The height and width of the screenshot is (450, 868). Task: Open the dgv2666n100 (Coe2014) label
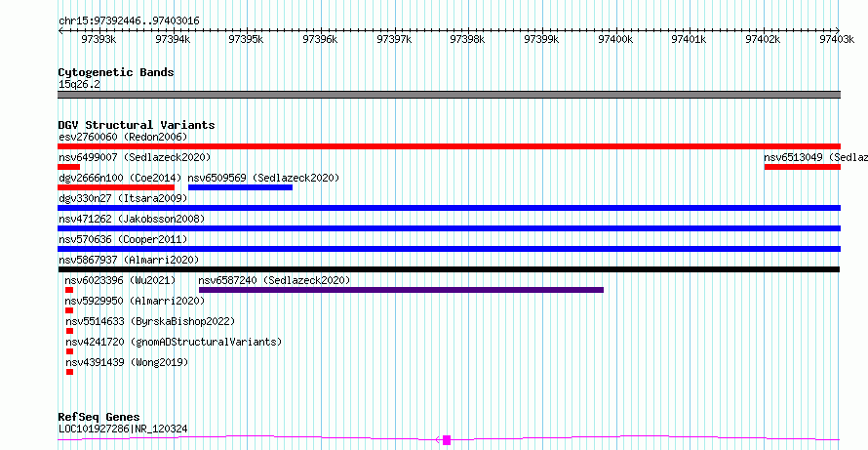(120, 178)
